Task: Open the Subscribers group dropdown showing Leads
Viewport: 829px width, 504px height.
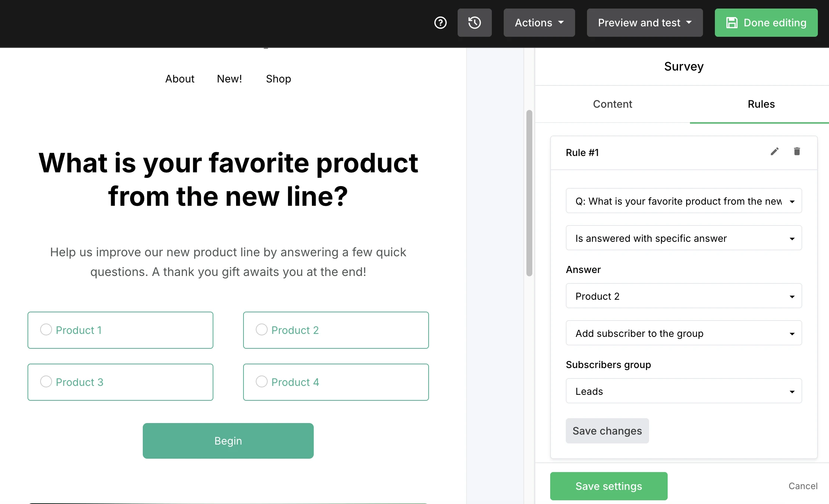Action: (x=683, y=391)
